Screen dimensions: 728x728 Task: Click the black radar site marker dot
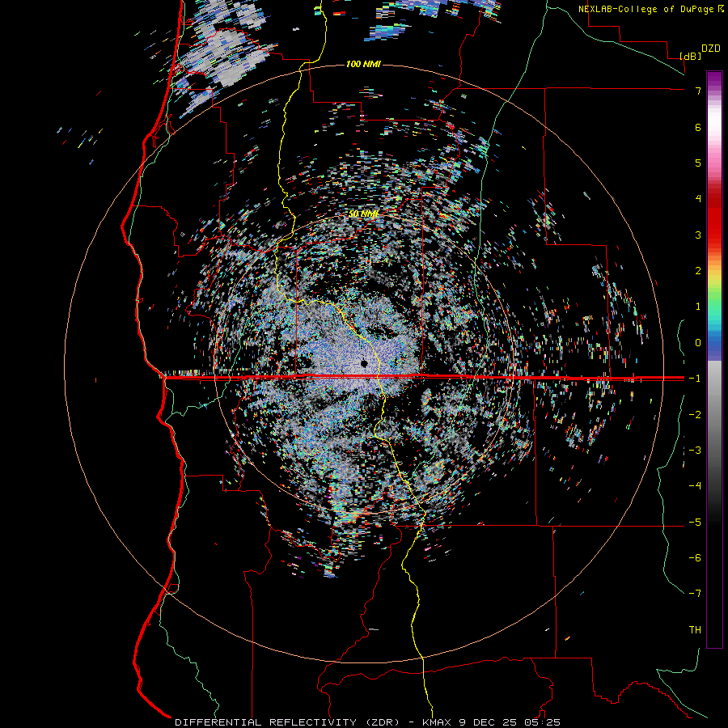[364, 363]
